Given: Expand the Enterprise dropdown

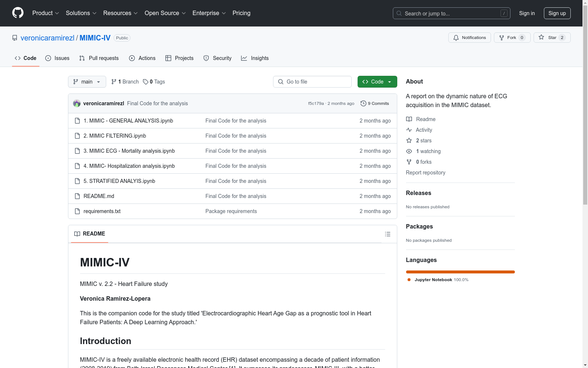Looking at the screenshot, I should 209,13.
